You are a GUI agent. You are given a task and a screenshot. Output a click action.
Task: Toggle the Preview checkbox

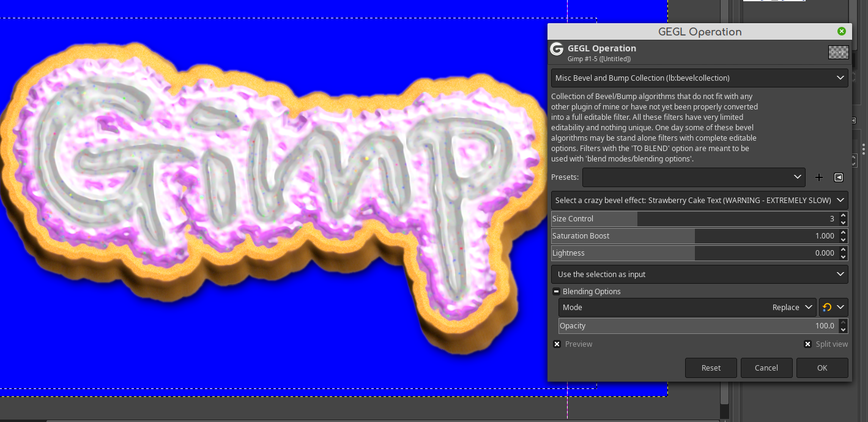coord(557,344)
